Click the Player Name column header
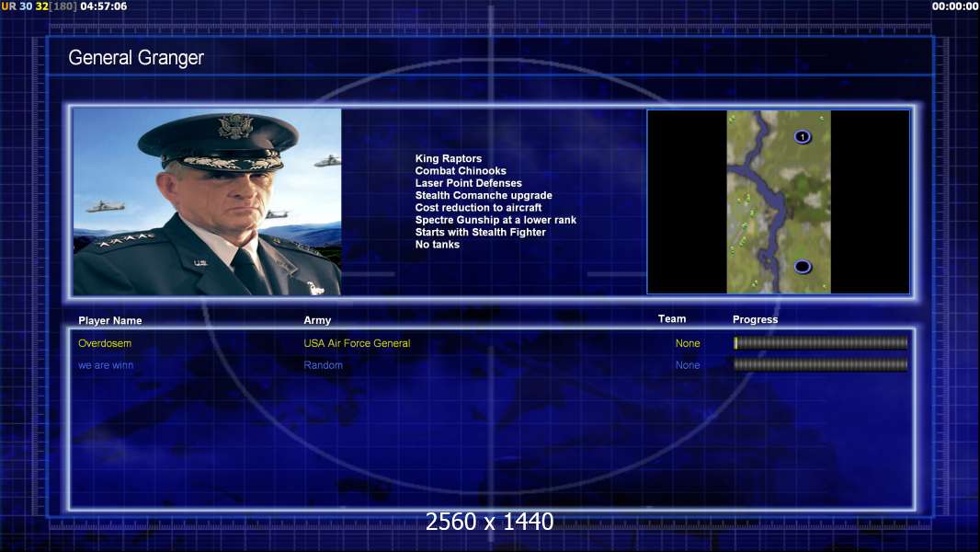The width and height of the screenshot is (980, 552). (x=110, y=321)
